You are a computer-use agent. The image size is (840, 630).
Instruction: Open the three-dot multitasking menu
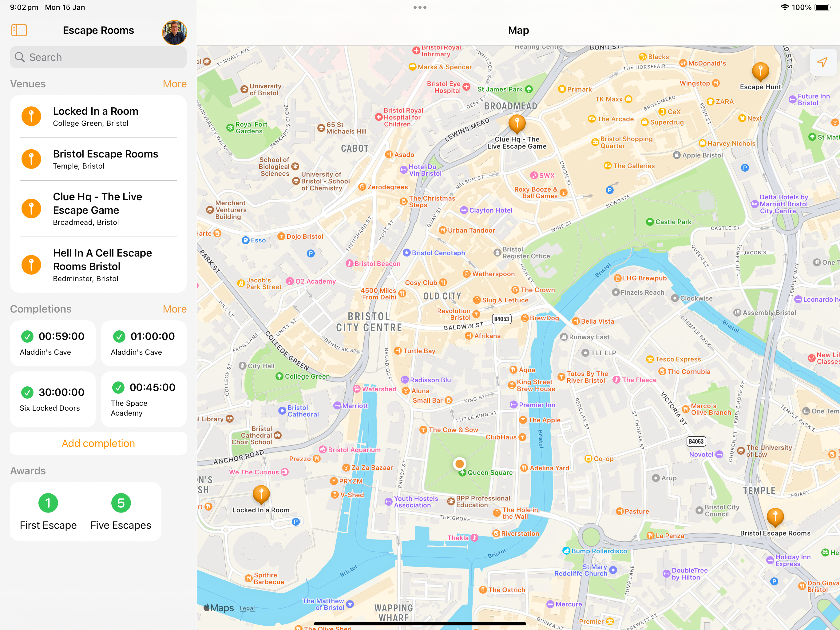click(420, 7)
